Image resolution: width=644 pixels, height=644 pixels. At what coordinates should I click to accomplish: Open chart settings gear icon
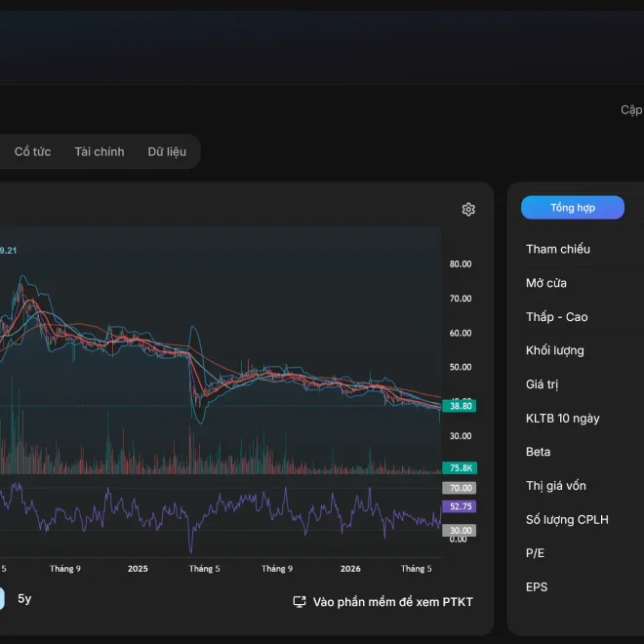click(x=468, y=210)
